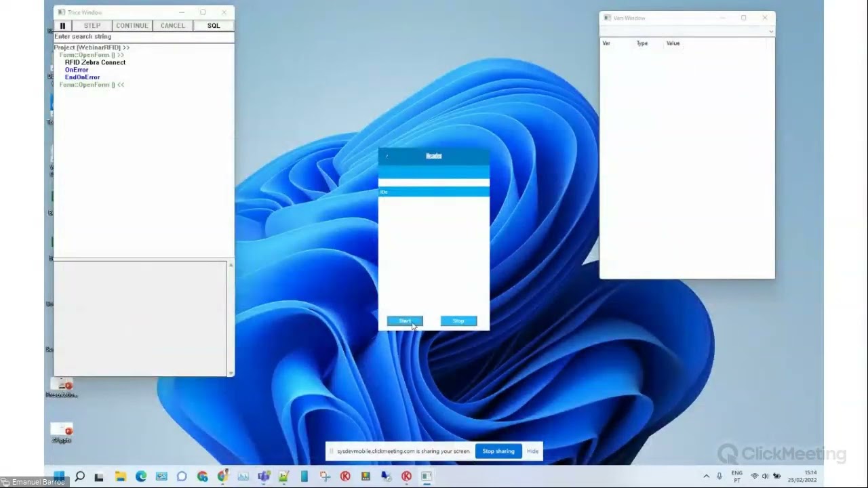Image resolution: width=868 pixels, height=488 pixels.
Task: Click the CONTINUE button in Trace Window
Action: click(132, 26)
